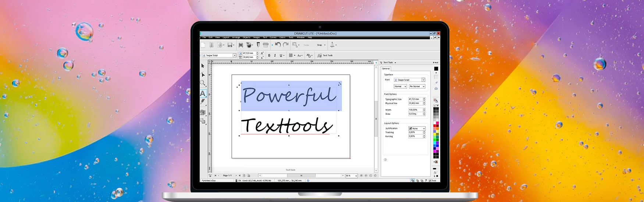The image size is (644, 202).
Task: Click the Tracking value input field
Action: click(415, 132)
